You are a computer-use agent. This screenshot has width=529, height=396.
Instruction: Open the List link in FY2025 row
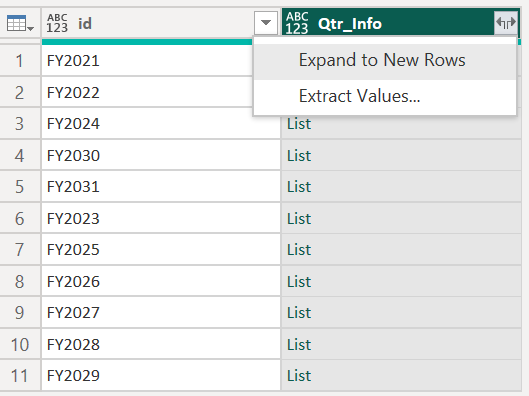[299, 250]
